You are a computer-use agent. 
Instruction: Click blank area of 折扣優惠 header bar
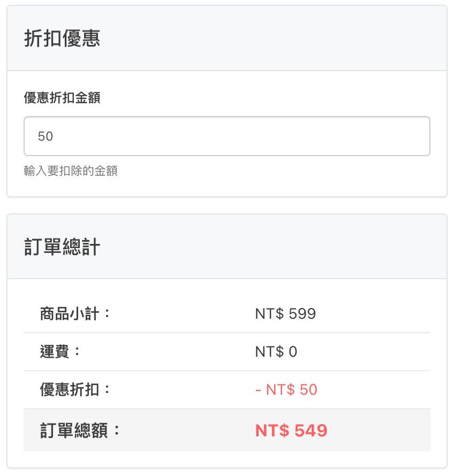[294, 39]
